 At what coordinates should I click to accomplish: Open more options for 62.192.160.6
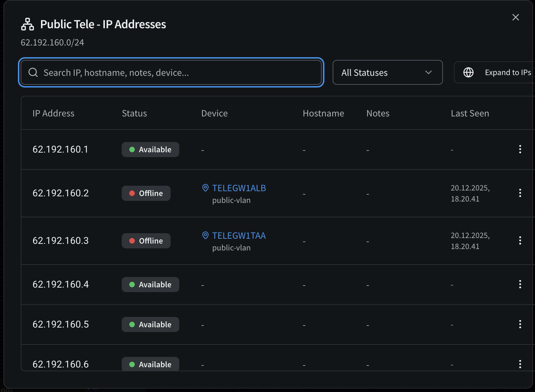click(520, 364)
